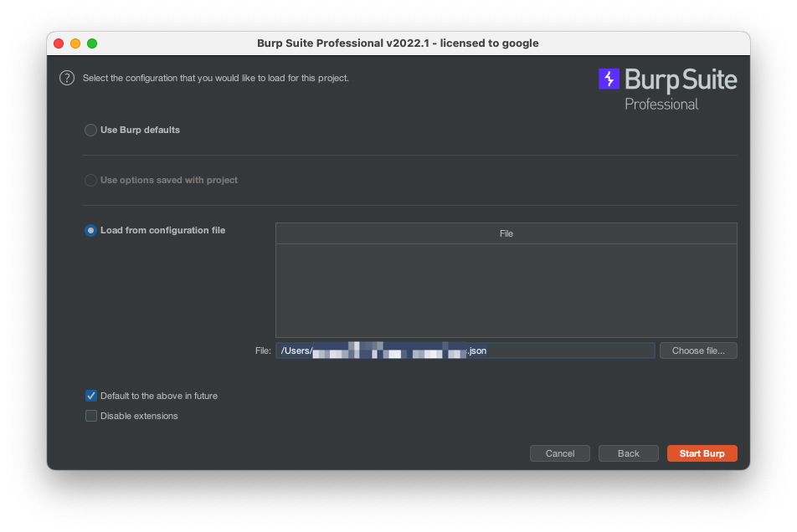This screenshot has height=532, width=797.
Task: Click the configuration File path field
Action: 465,350
